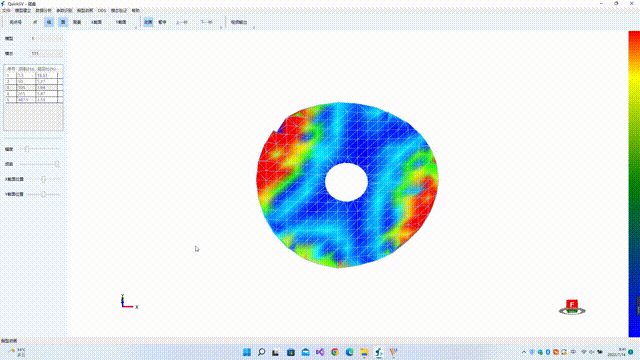This screenshot has width=640, height=360.
Task: Expand the system tray hidden icons chevron
Action: pyautogui.click(x=524, y=352)
